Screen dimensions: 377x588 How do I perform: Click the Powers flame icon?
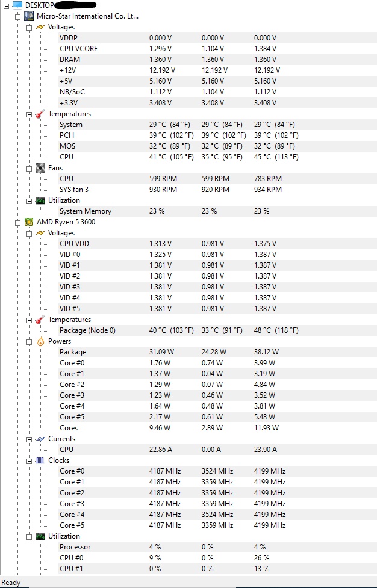(x=39, y=341)
